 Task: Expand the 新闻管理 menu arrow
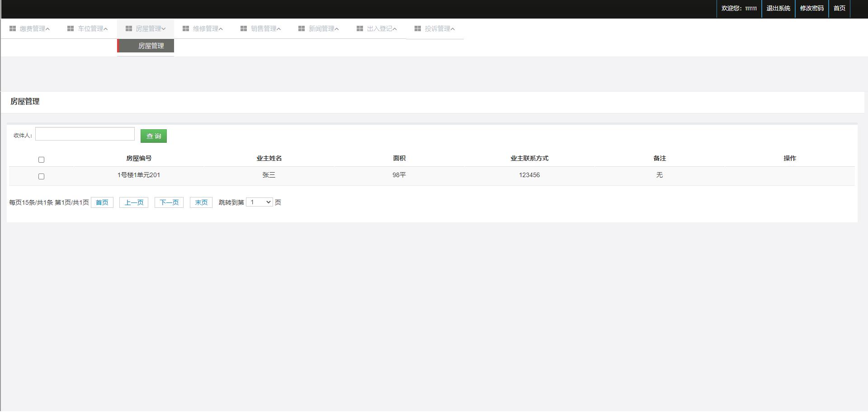tap(336, 29)
